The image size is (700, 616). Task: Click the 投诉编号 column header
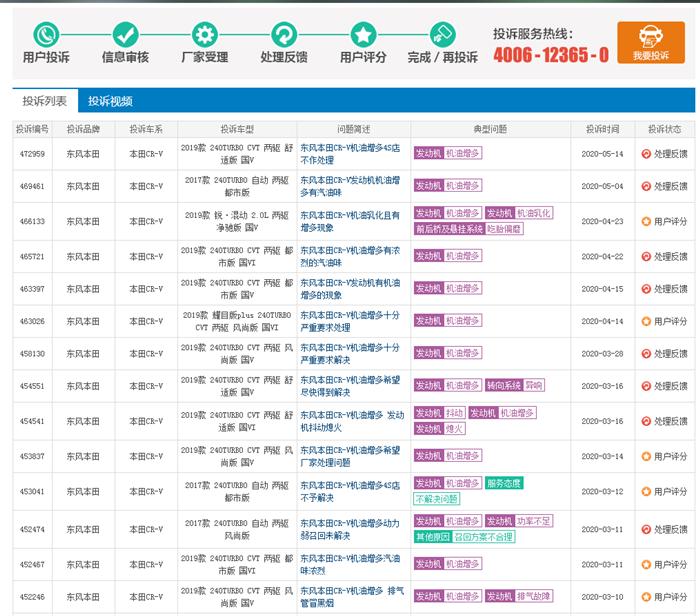coord(32,129)
